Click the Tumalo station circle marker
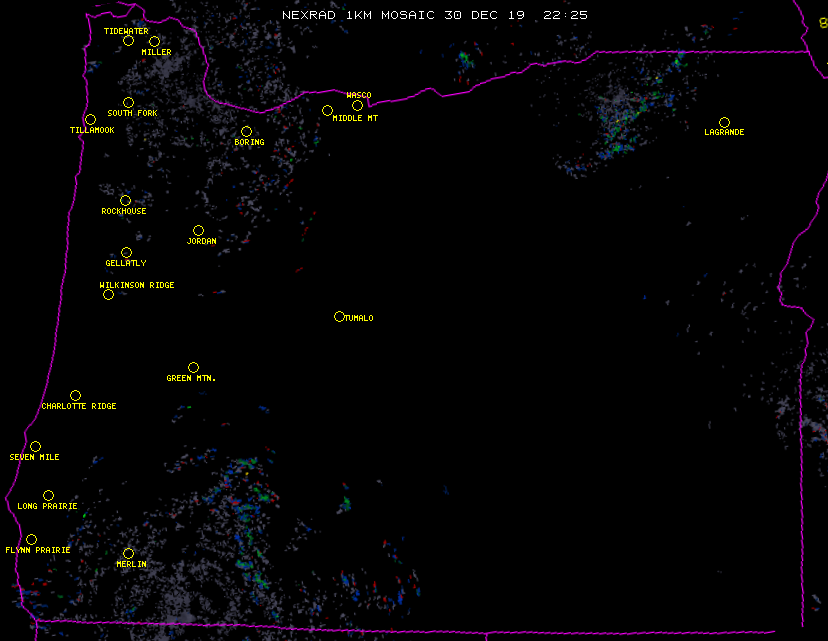 pyautogui.click(x=339, y=316)
